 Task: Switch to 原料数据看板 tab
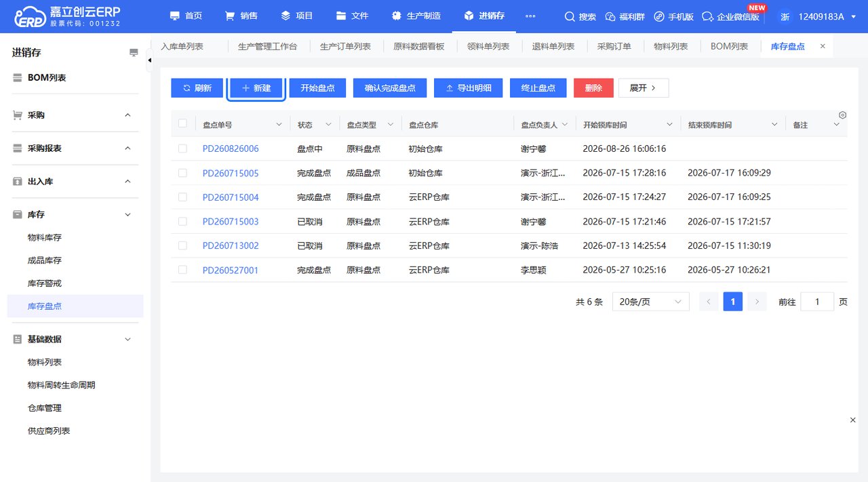click(x=419, y=46)
